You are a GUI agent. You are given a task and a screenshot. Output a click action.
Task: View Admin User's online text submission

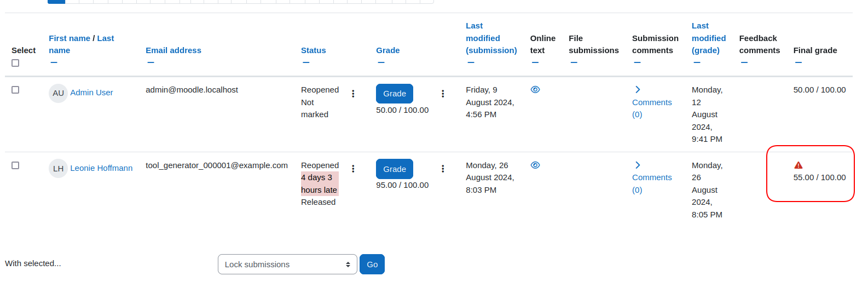535,89
